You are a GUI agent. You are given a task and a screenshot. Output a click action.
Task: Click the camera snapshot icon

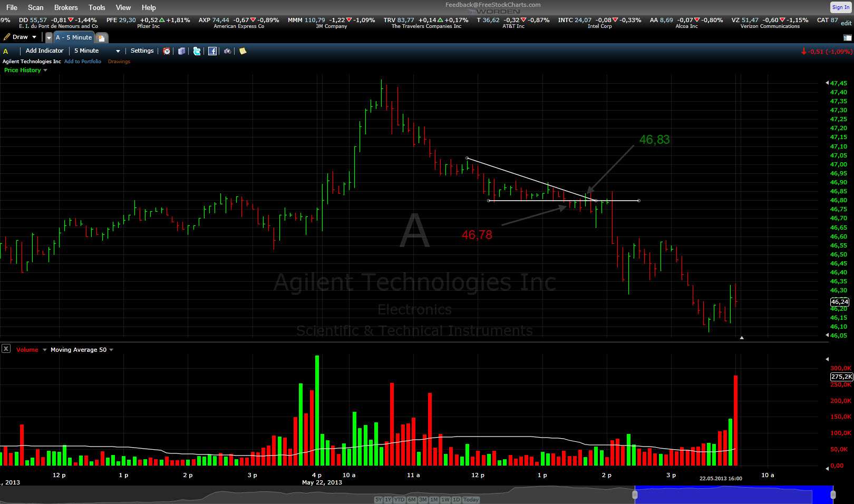click(x=227, y=51)
